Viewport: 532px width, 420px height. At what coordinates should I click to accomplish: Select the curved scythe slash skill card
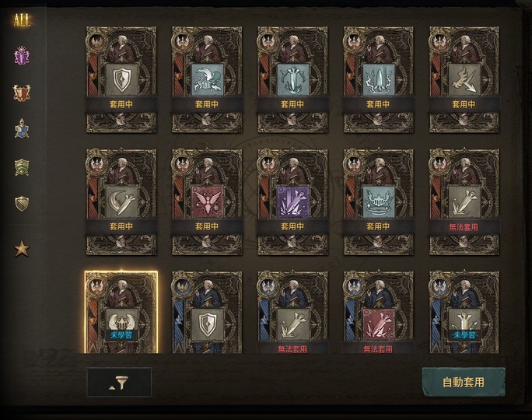coord(121,202)
